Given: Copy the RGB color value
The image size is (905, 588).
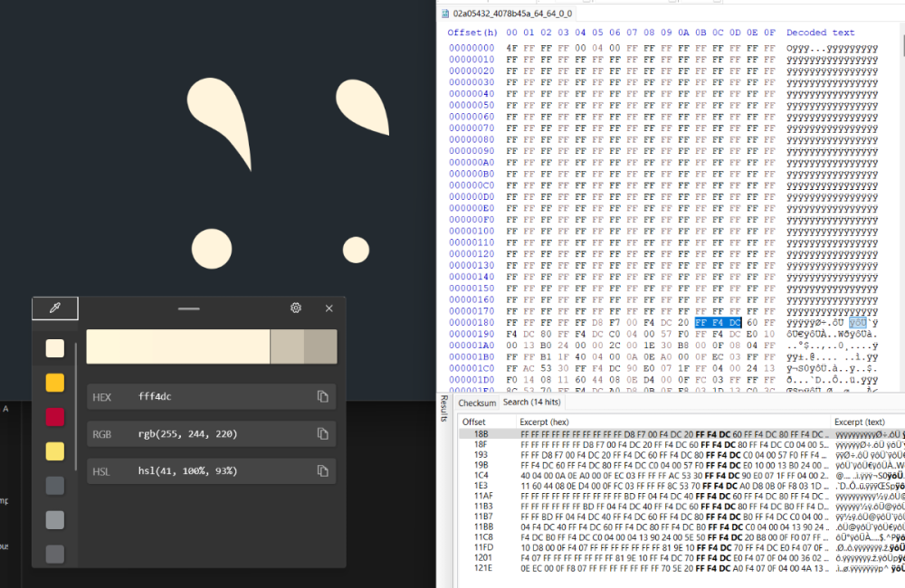Looking at the screenshot, I should click(322, 434).
